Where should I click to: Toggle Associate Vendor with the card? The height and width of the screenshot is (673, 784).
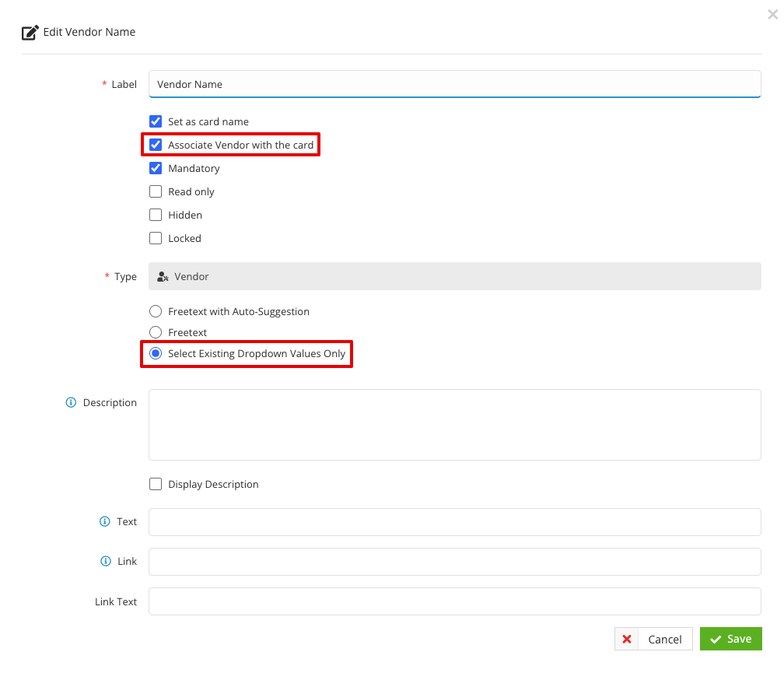click(156, 145)
